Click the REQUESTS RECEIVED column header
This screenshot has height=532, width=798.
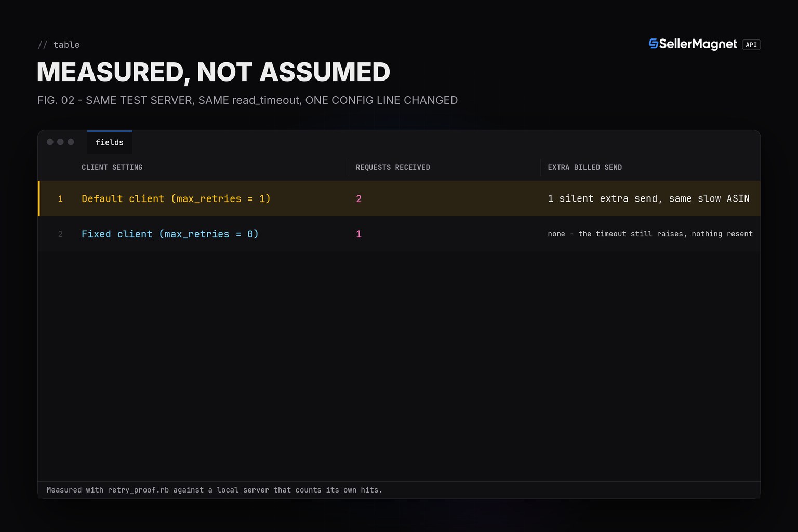tap(393, 167)
